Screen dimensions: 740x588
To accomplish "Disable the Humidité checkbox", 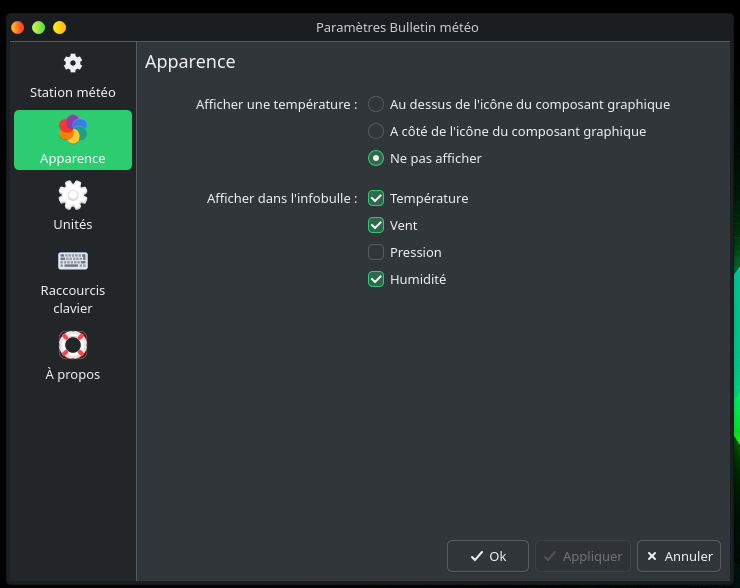I will point(376,279).
